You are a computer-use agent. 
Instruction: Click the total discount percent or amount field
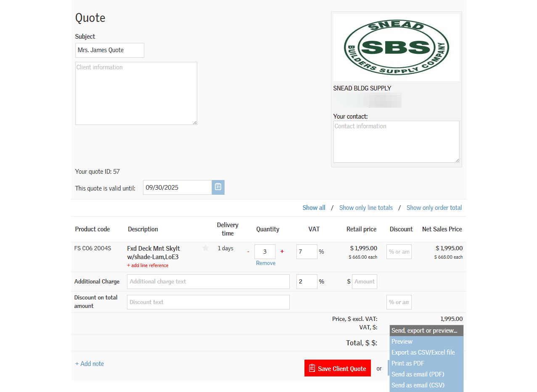coord(399,302)
